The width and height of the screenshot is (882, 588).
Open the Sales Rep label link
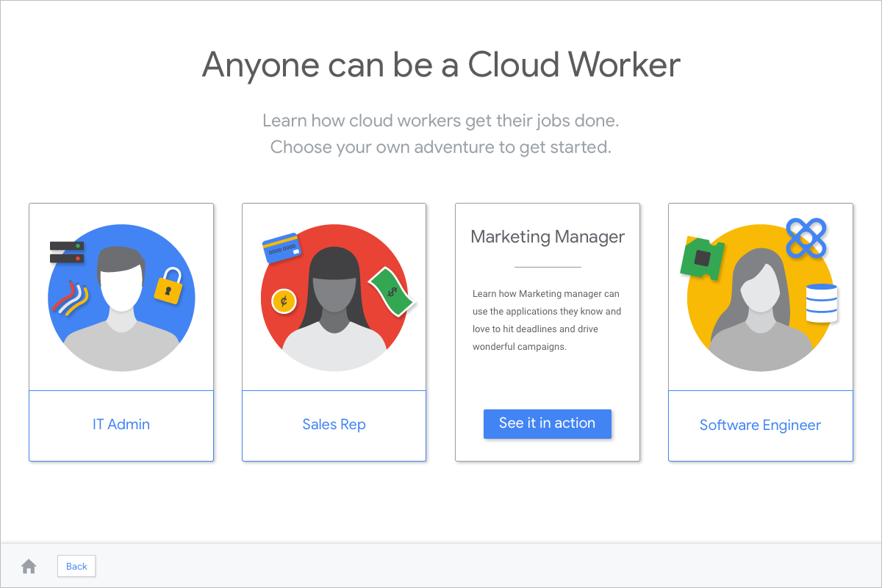point(334,424)
